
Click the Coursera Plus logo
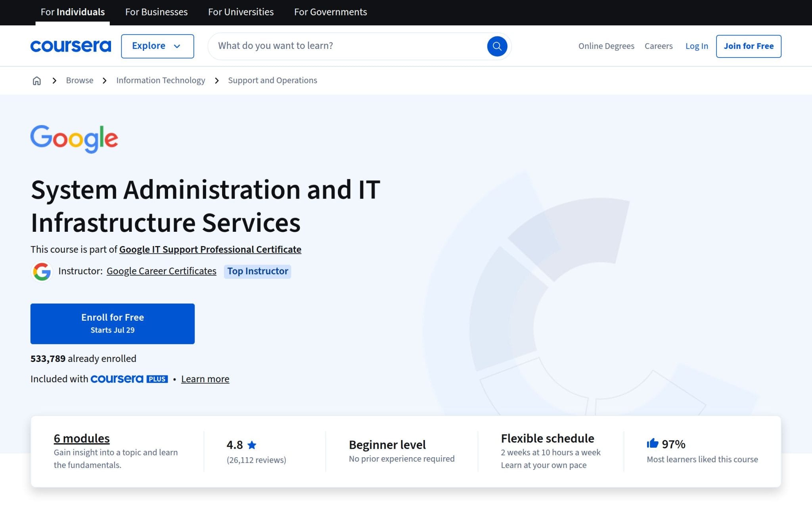[129, 379]
